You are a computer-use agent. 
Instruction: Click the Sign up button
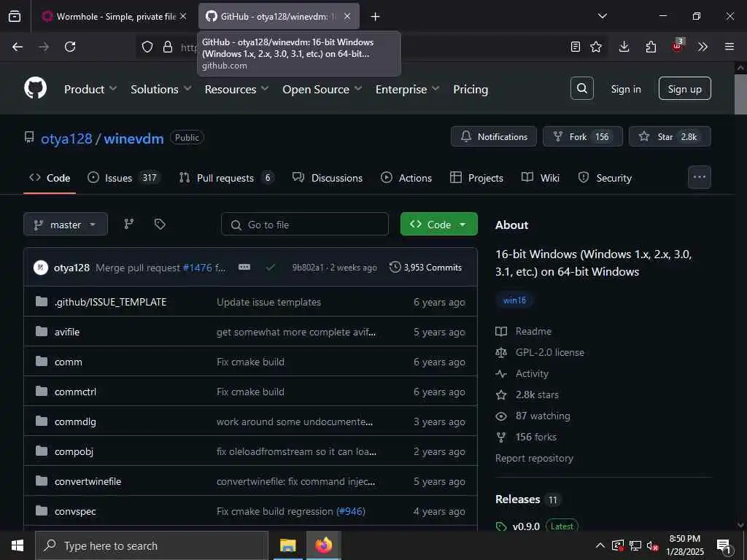(684, 88)
